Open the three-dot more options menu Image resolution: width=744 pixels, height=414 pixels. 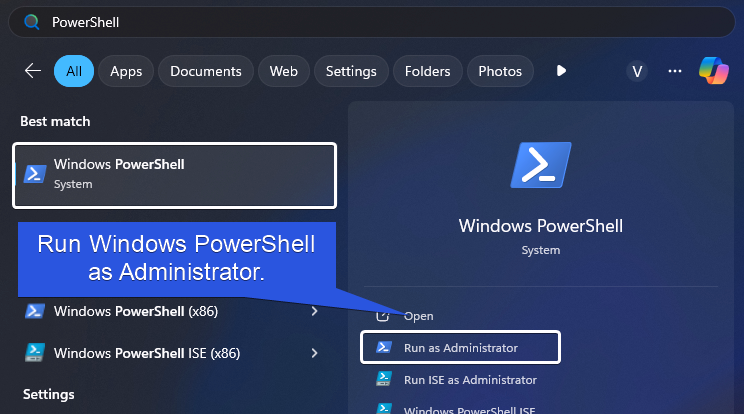click(675, 71)
